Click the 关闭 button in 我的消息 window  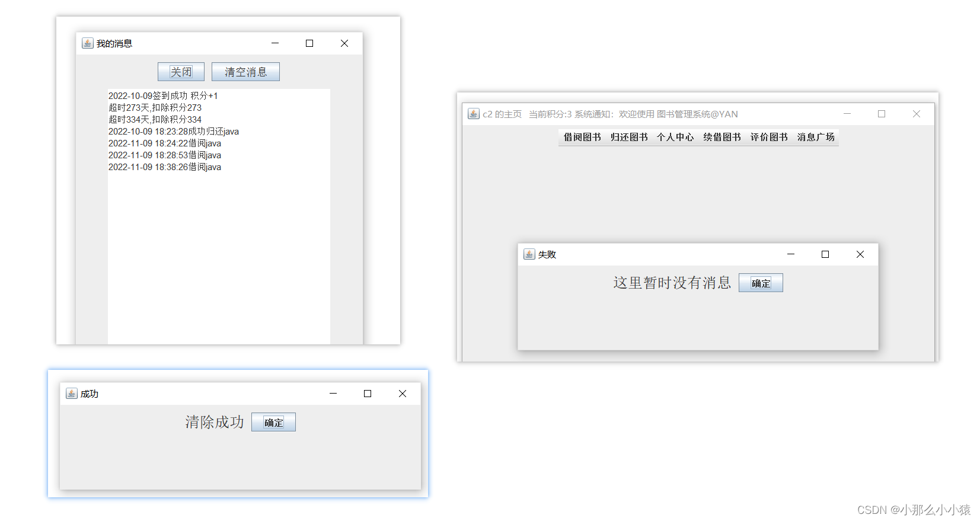click(181, 72)
